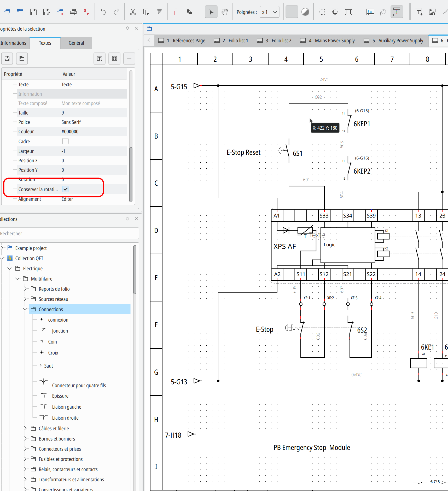Close the selection properties panel
448x491 pixels.
click(x=136, y=28)
